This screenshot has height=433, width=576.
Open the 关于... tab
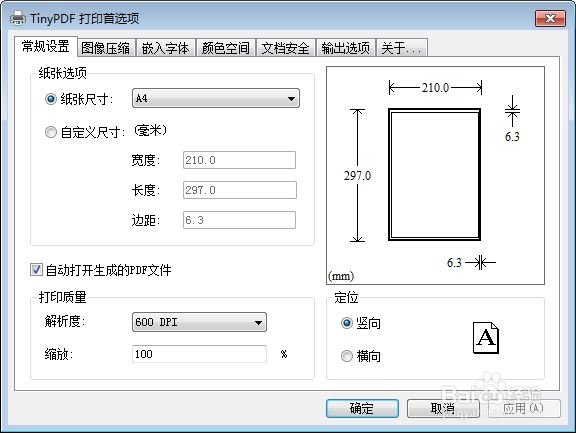[402, 48]
